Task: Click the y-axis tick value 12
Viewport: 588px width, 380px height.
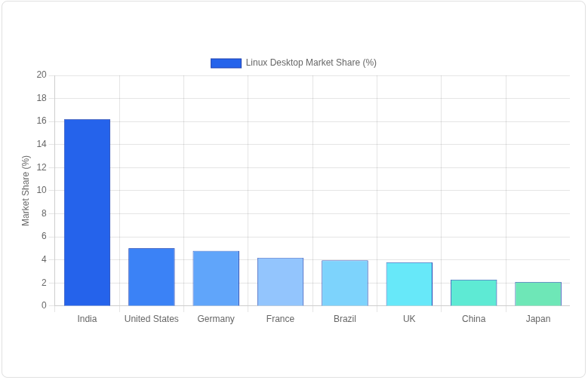Action: (x=42, y=167)
